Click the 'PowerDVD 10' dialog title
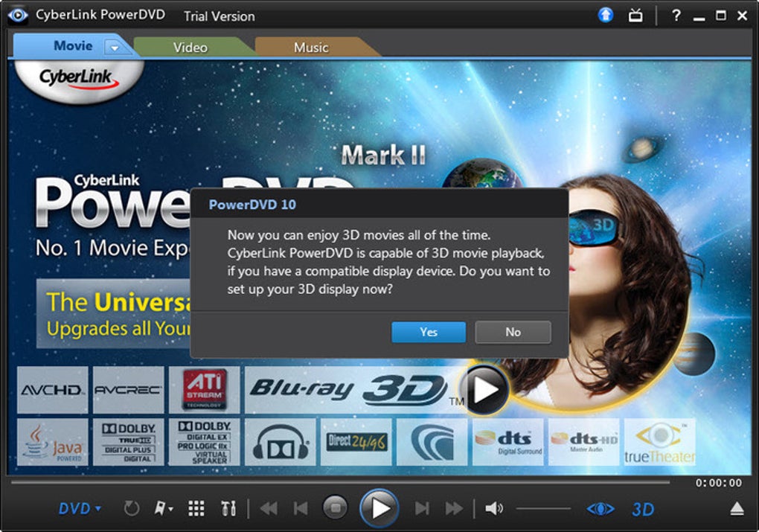The image size is (759, 532). point(252,205)
